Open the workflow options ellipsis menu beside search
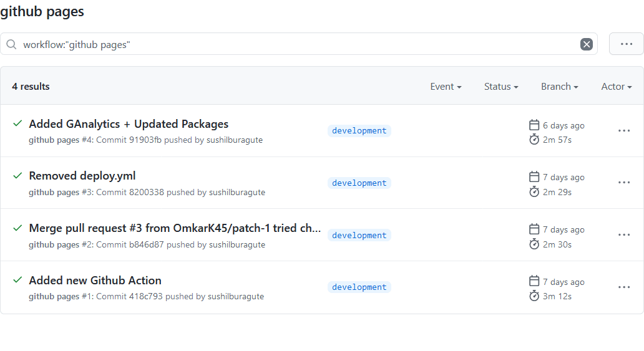 (627, 44)
